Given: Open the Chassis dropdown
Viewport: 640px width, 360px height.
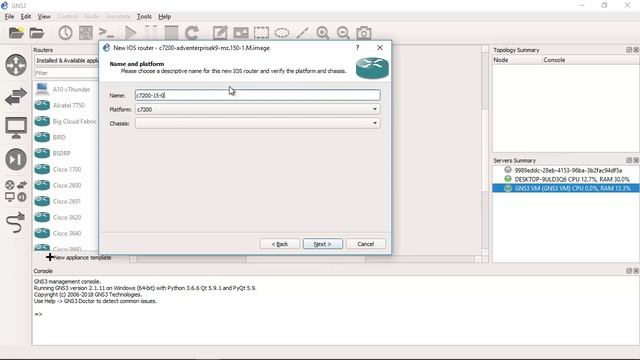Looking at the screenshot, I should click(258, 123).
